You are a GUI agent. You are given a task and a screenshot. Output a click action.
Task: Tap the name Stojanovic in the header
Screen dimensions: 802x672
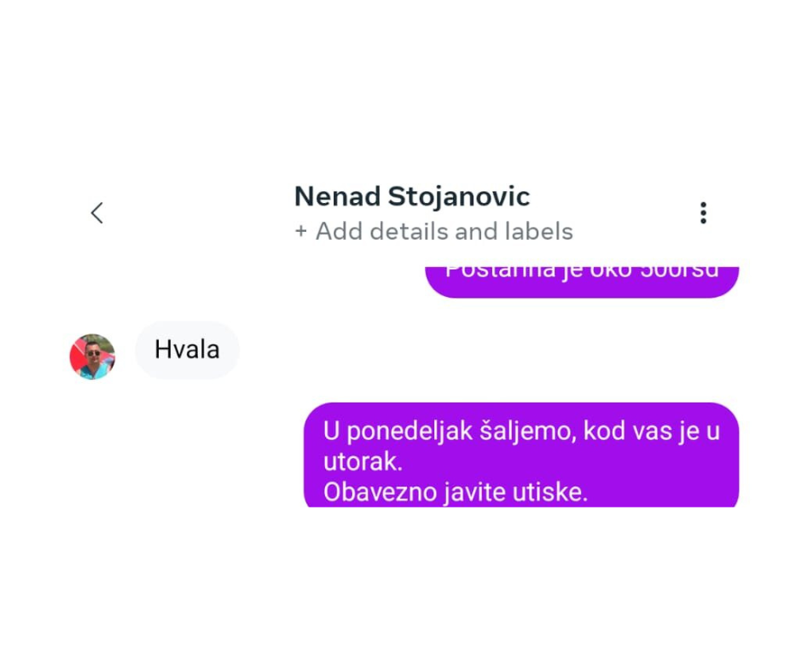[x=459, y=197]
